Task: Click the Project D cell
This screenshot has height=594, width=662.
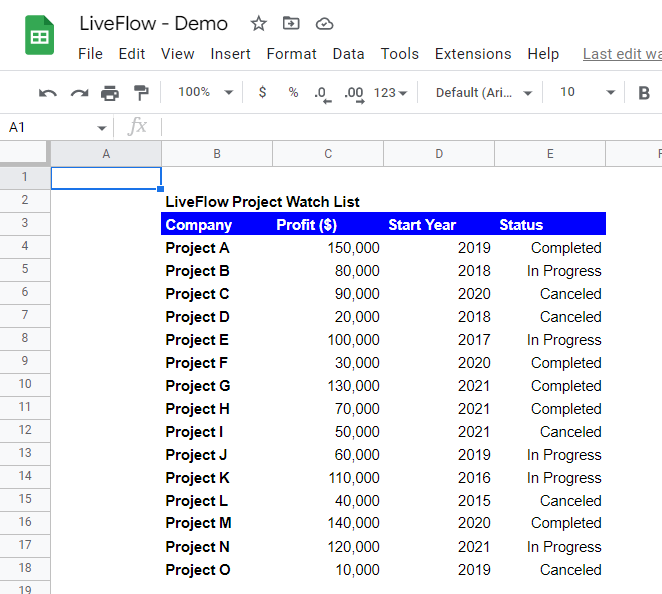Action: [217, 317]
